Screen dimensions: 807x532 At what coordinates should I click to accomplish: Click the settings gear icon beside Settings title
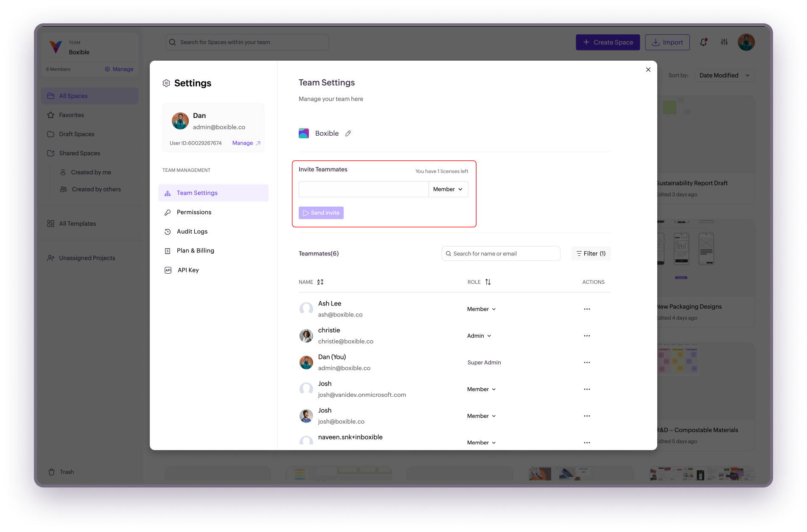coord(166,83)
